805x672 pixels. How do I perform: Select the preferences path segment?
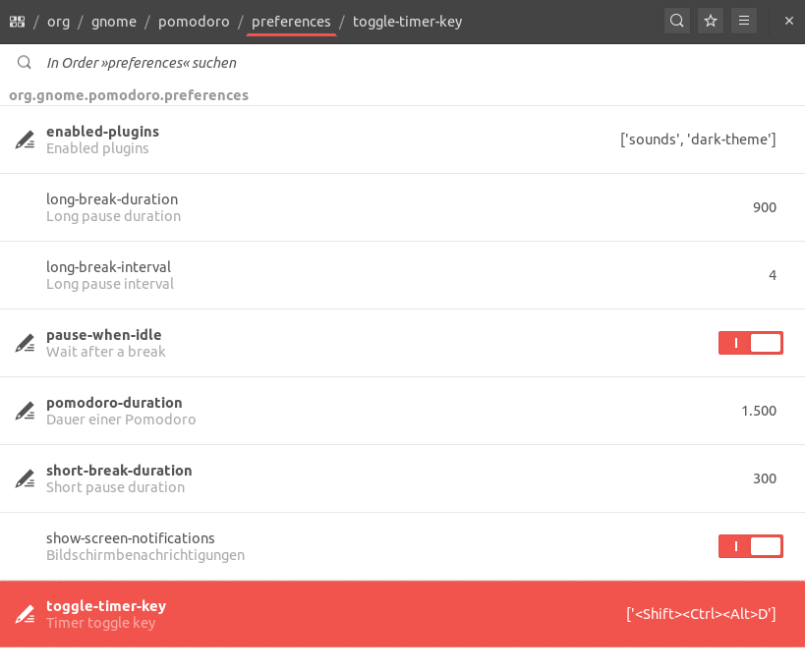[x=291, y=22]
